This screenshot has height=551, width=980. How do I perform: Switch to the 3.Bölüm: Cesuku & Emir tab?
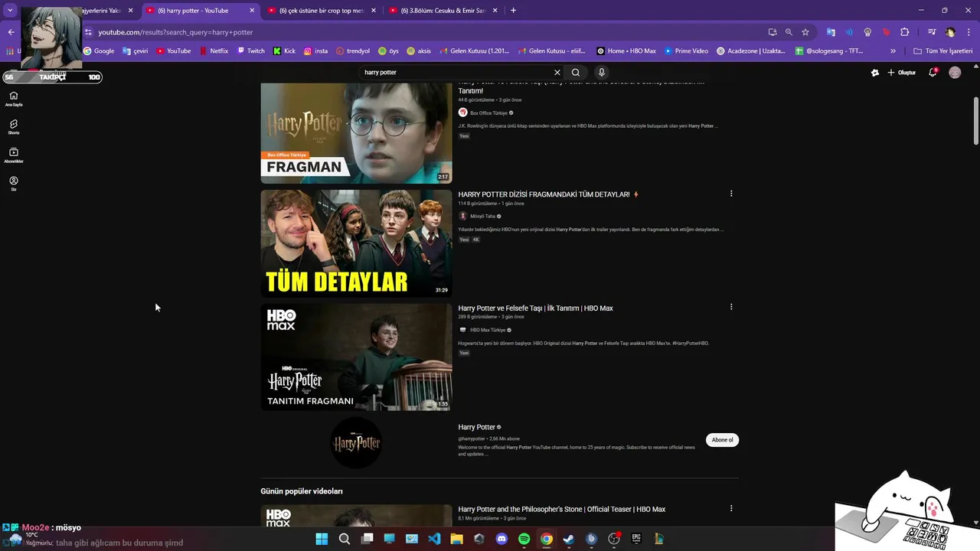tap(443, 11)
